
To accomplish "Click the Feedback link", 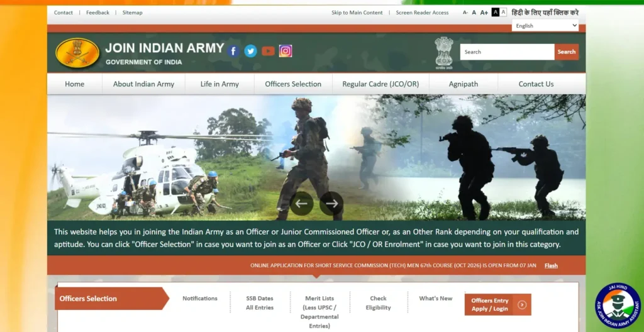I will coord(97,13).
